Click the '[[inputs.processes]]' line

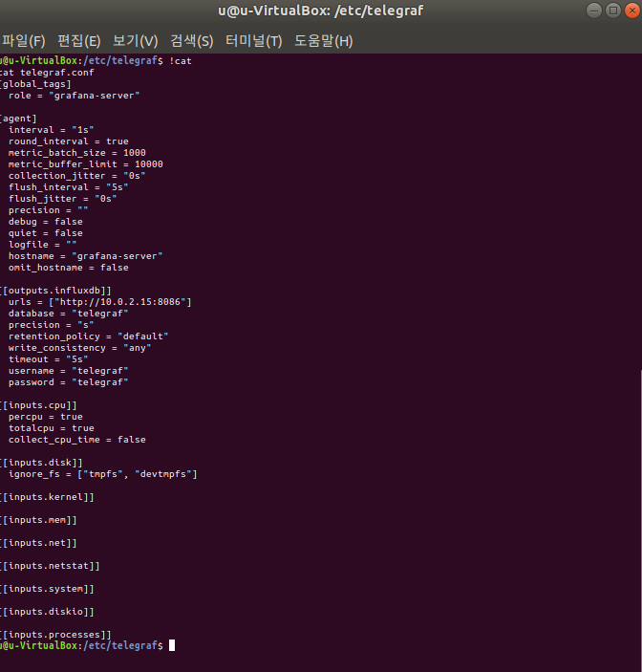(55, 635)
